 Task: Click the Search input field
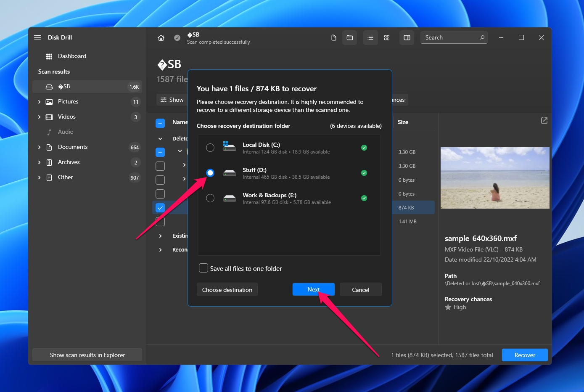(450, 38)
